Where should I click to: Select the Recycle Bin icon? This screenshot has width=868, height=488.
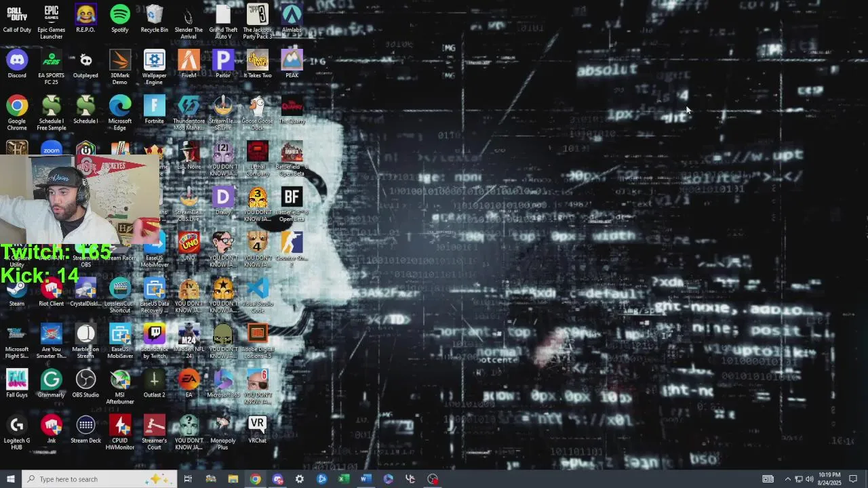(155, 19)
